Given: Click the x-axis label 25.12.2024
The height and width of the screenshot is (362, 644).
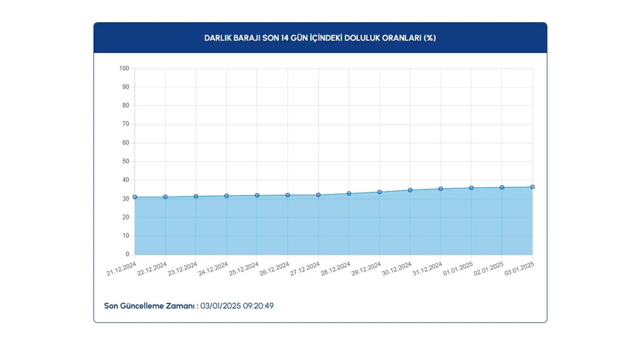Looking at the screenshot, I should coord(244,269).
